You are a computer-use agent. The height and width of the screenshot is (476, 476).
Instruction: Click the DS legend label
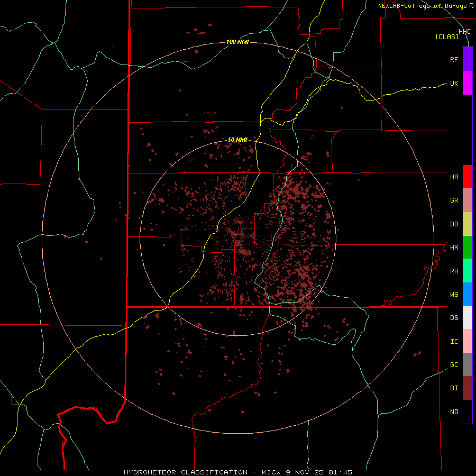click(x=454, y=317)
